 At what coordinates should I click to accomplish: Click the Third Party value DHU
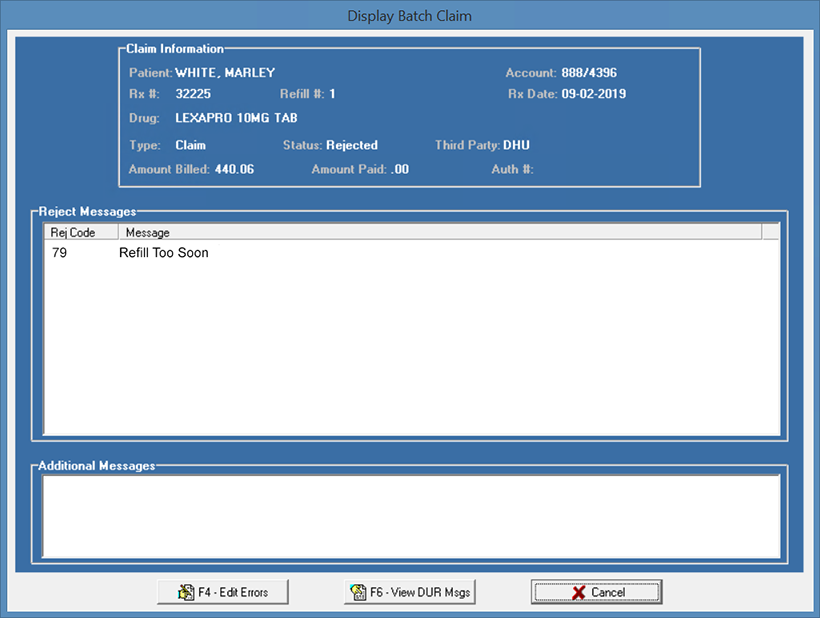click(516, 145)
